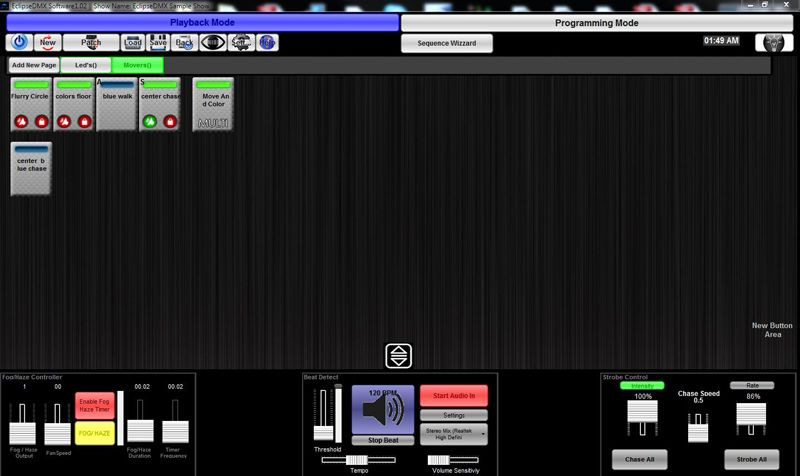Click the lock icon on center chase
The image size is (800, 476).
click(x=170, y=122)
